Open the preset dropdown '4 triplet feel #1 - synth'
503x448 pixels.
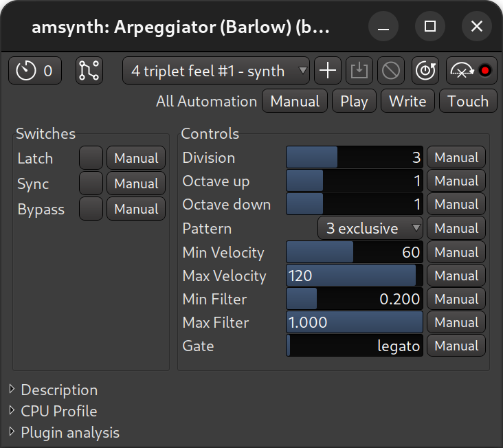[216, 71]
